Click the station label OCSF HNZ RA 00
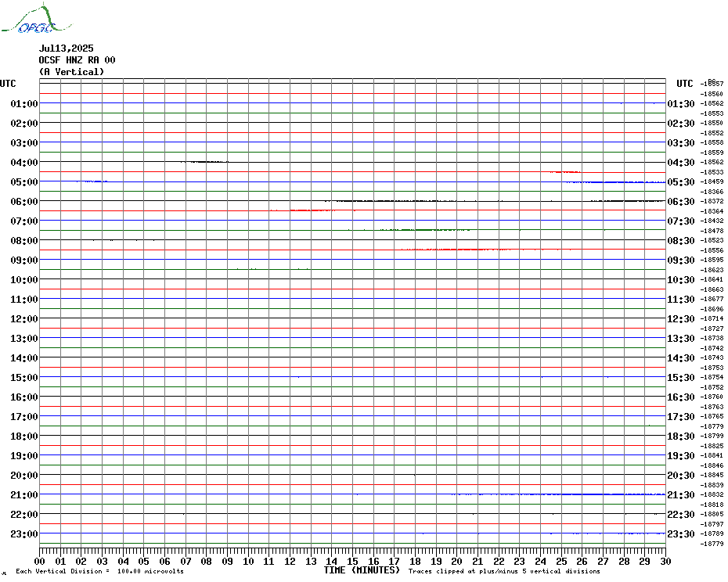The image size is (728, 582). (x=77, y=60)
